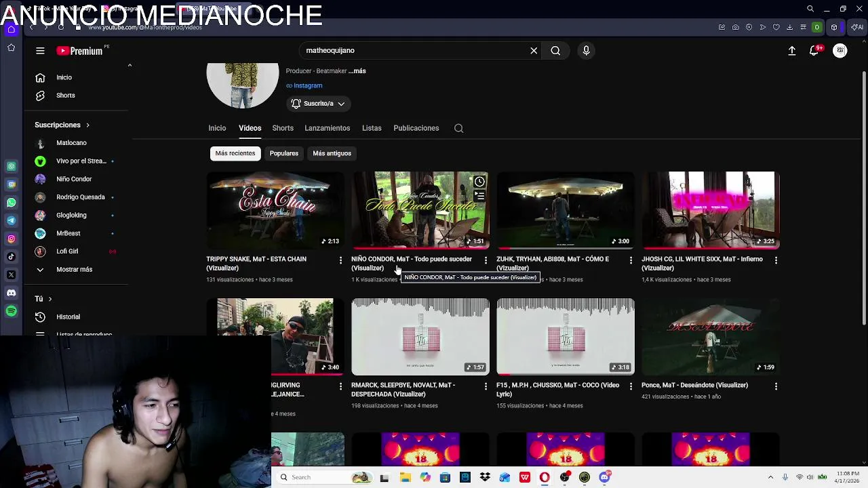Open Dropbox from the Windows taskbar
Viewport: 868px width, 488px height.
tap(485, 477)
